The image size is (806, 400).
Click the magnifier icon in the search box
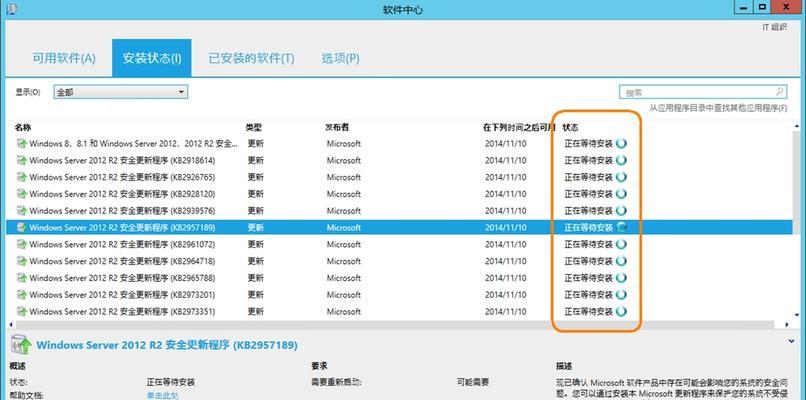tap(779, 92)
